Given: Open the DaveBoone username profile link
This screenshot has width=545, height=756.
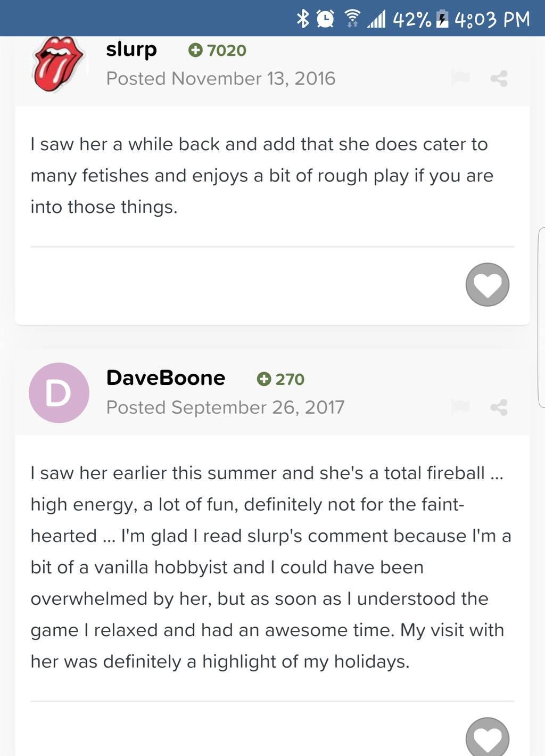Looking at the screenshot, I should pos(166,378).
